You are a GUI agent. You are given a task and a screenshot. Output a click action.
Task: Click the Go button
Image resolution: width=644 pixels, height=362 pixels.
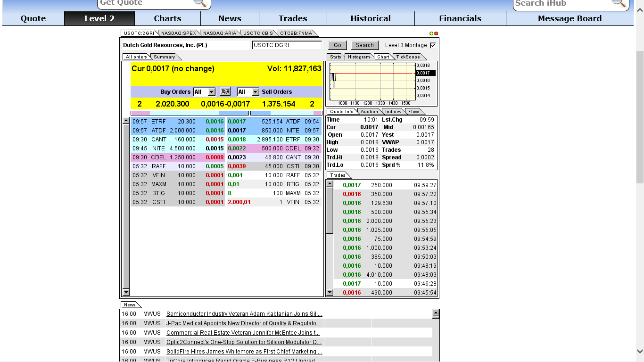point(338,45)
